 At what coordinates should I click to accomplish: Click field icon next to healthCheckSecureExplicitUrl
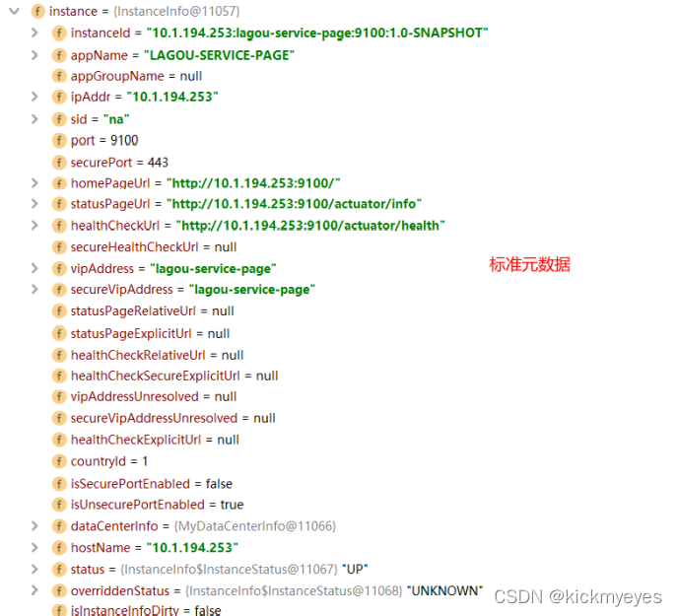(59, 376)
